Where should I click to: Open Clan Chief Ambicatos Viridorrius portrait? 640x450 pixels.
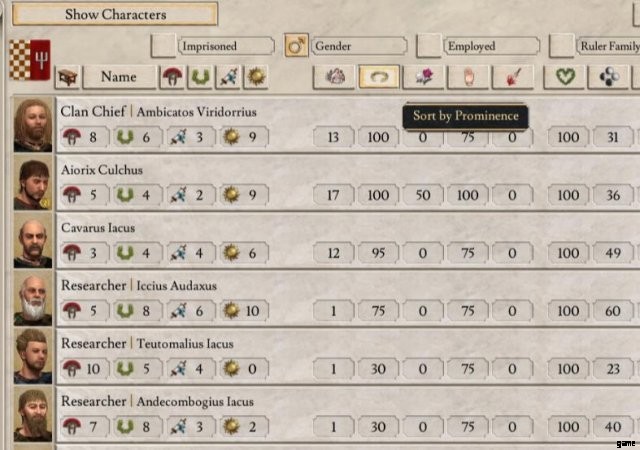pyautogui.click(x=33, y=126)
